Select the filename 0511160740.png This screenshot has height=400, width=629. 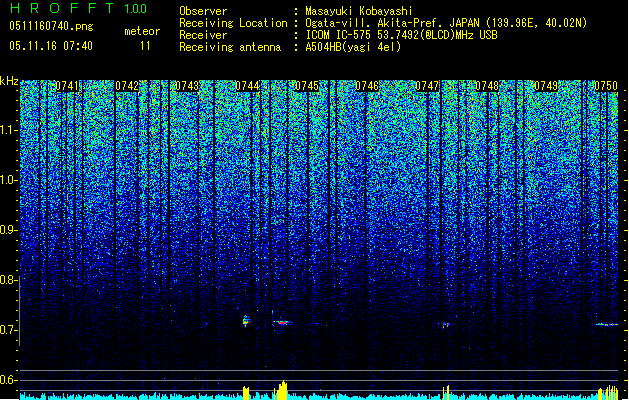click(51, 27)
